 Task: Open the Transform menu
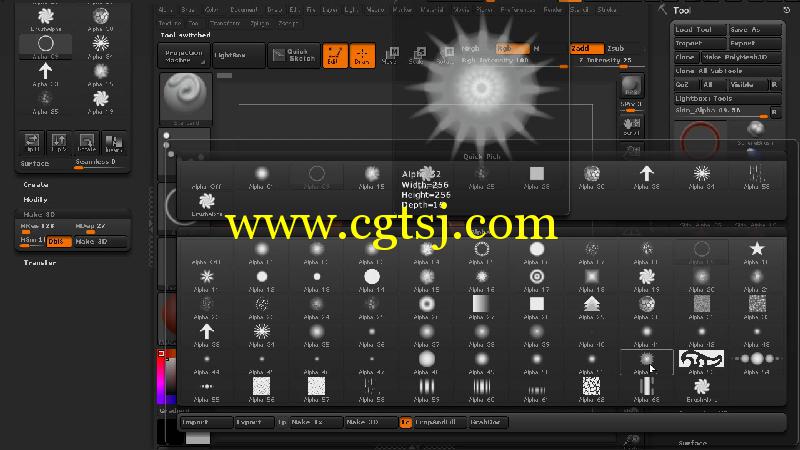pos(224,23)
